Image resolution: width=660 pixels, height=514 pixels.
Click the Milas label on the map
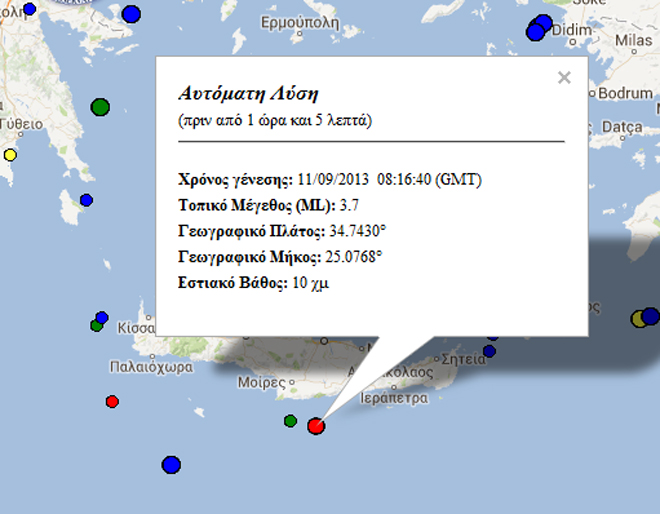coord(632,41)
